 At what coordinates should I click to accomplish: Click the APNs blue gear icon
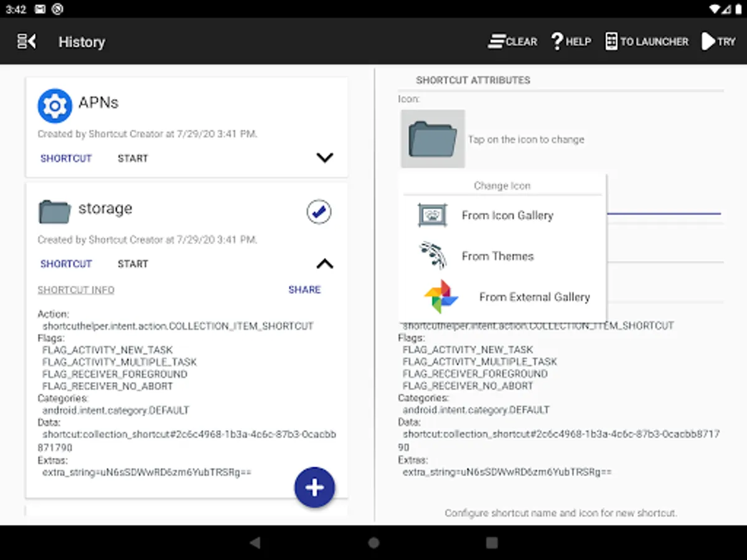coord(55,106)
